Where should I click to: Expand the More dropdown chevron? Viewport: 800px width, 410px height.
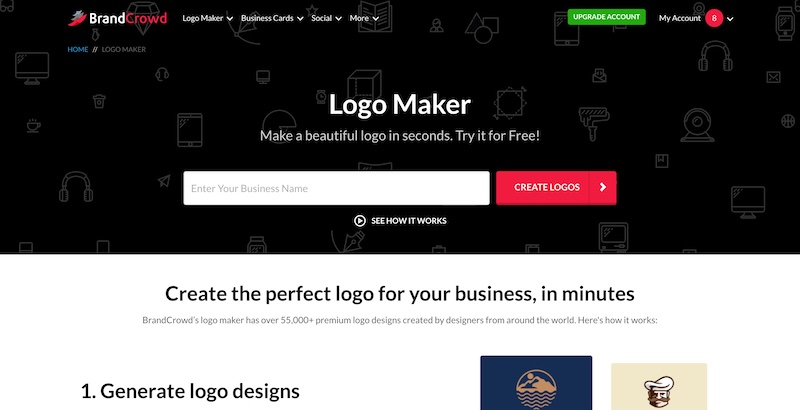point(376,19)
